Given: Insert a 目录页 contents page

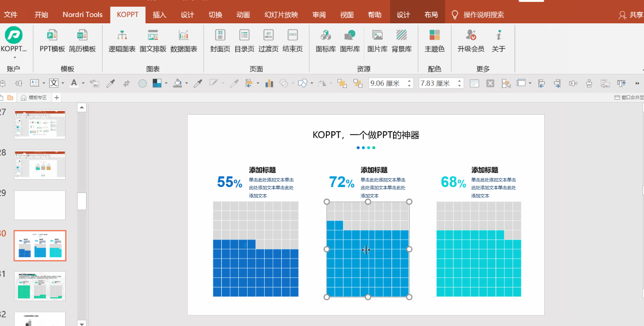Looking at the screenshot, I should click(x=244, y=40).
